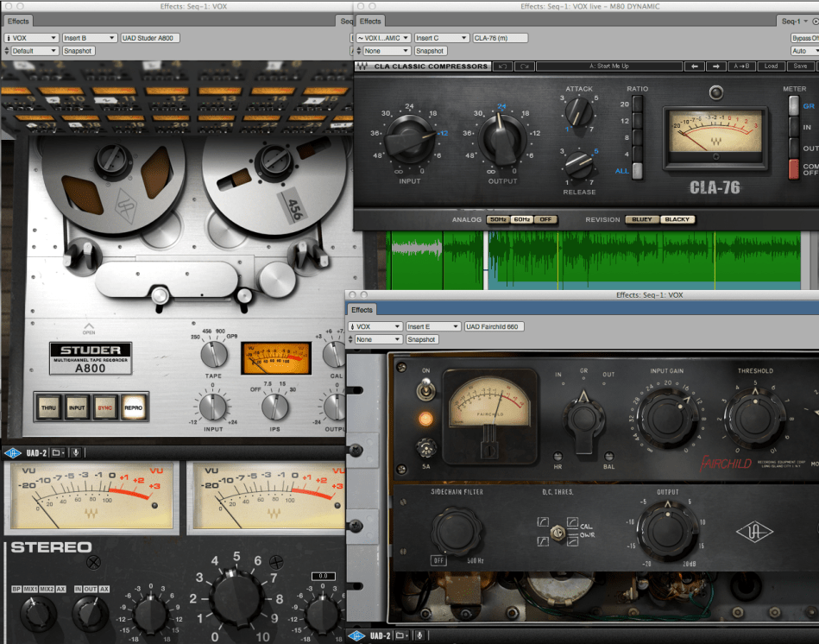Open the Insert B dropdown
Screen dimensions: 819x644
[x=89, y=38]
